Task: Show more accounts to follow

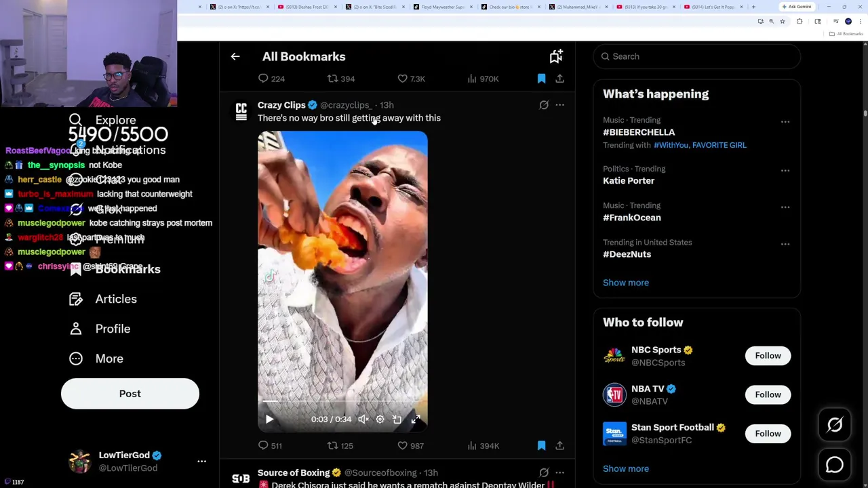Action: [x=626, y=469]
